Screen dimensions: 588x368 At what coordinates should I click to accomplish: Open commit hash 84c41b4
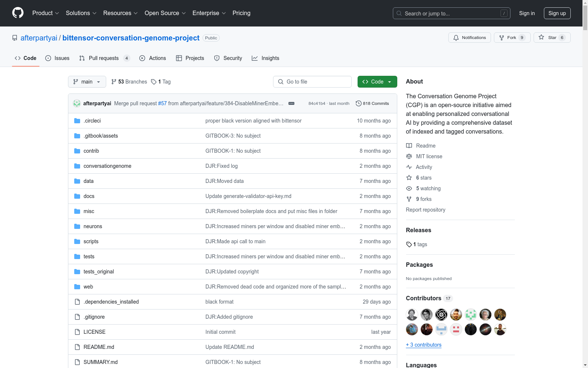pyautogui.click(x=317, y=103)
